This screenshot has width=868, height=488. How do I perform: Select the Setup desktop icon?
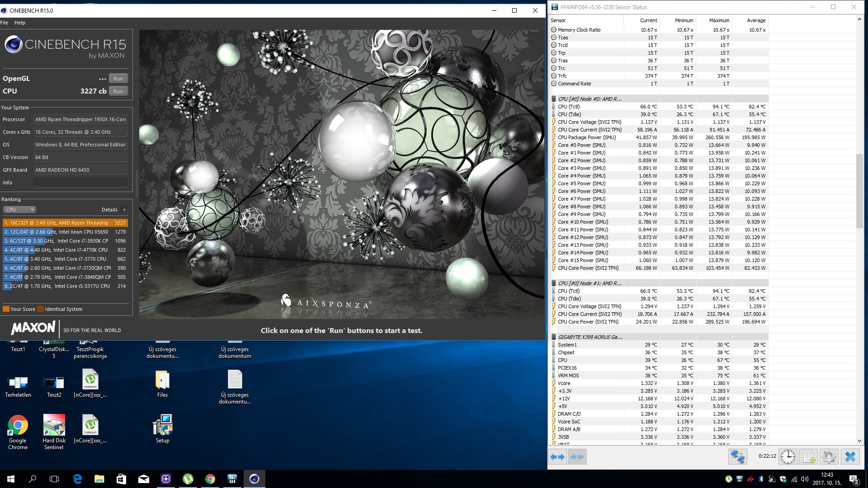point(162,429)
